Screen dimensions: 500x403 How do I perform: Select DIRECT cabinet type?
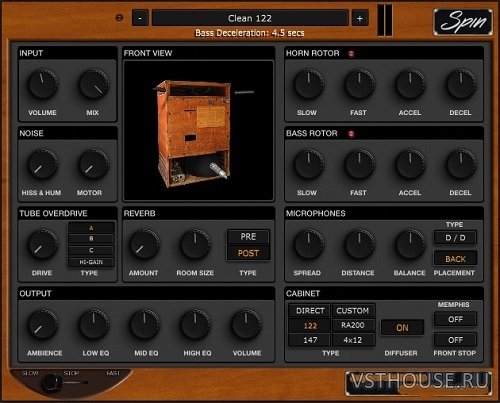[310, 311]
